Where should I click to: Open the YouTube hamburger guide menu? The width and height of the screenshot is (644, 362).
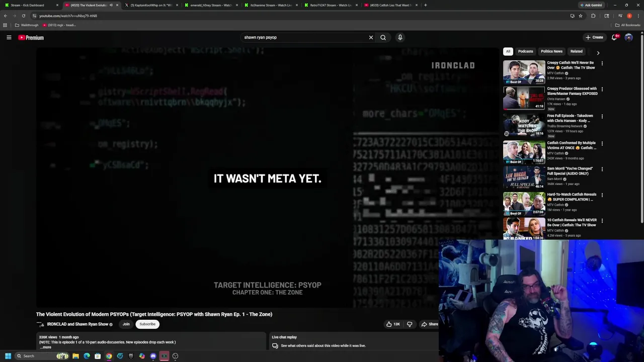[x=9, y=37]
